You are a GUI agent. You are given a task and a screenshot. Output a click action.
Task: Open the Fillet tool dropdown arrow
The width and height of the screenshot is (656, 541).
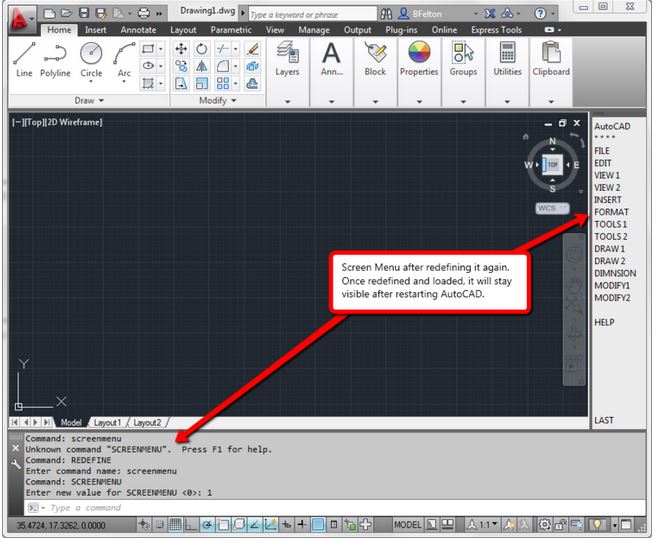click(236, 66)
